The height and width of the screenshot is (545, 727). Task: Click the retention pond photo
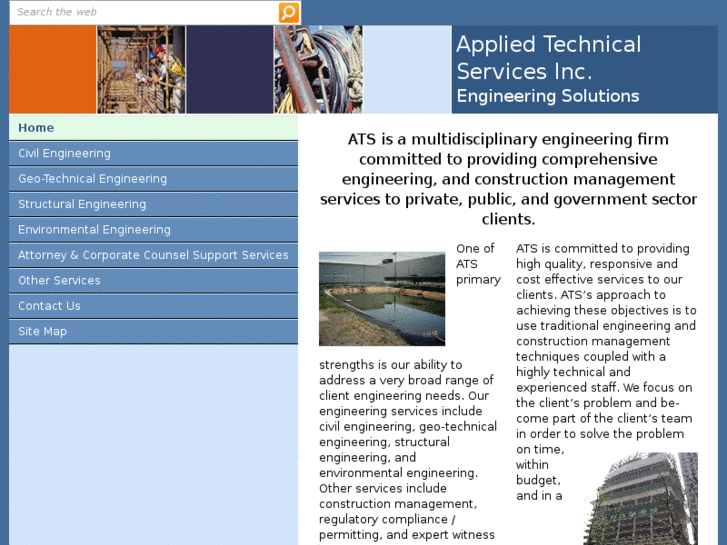[382, 299]
